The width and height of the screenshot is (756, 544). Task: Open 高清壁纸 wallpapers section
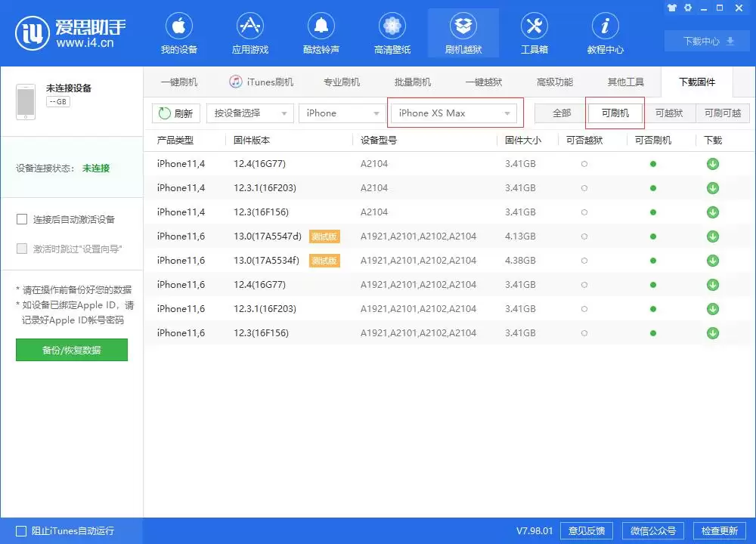[392, 34]
